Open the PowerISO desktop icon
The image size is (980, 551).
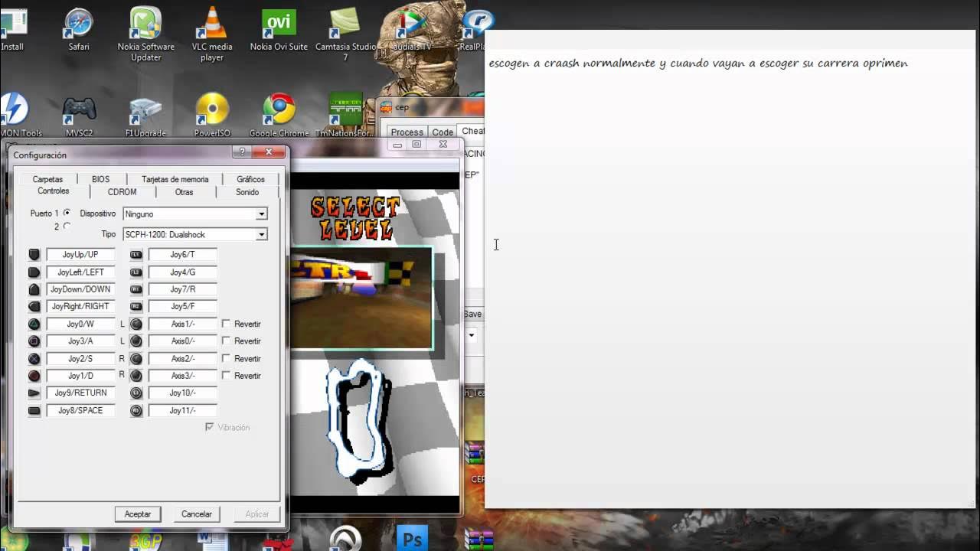click(x=212, y=115)
